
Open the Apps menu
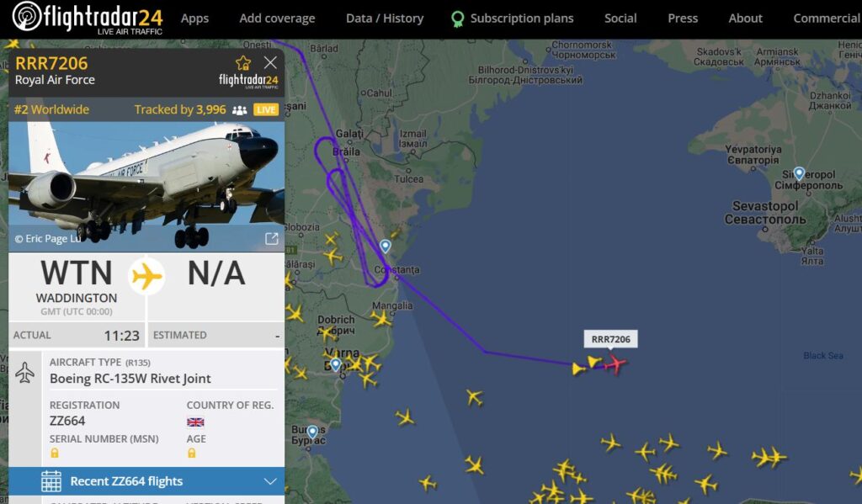click(x=194, y=19)
